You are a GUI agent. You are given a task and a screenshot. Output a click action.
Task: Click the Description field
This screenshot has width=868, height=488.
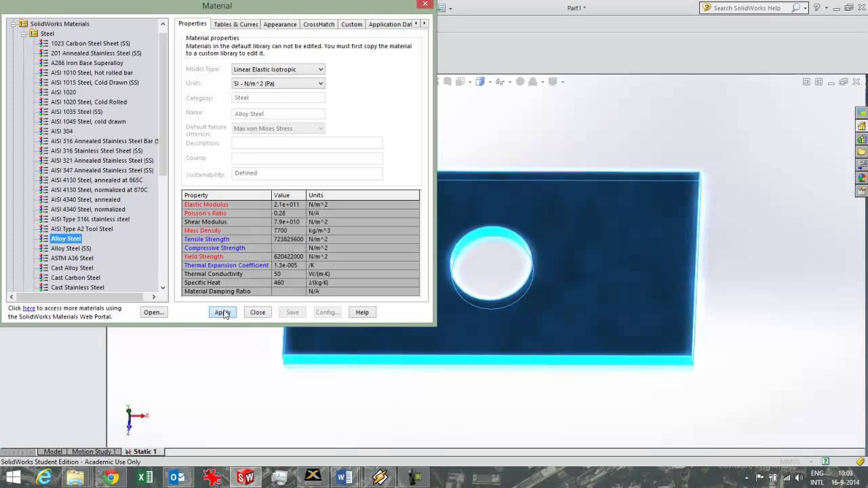tap(307, 143)
